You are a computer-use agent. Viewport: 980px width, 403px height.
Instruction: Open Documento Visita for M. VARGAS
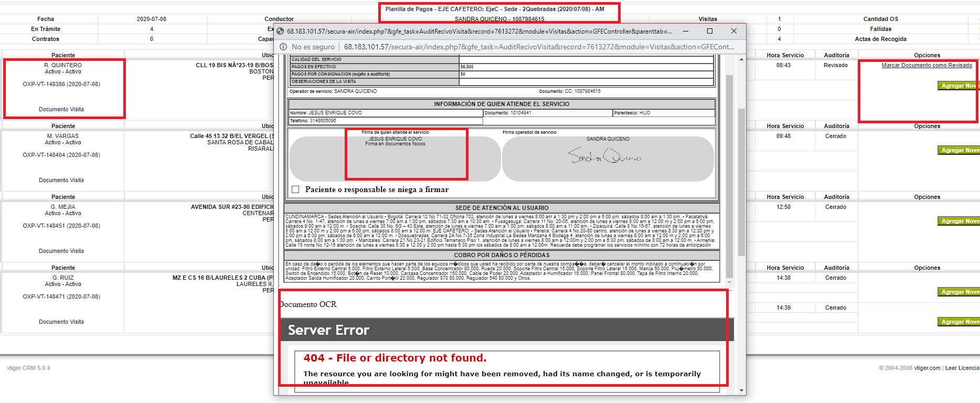point(61,180)
